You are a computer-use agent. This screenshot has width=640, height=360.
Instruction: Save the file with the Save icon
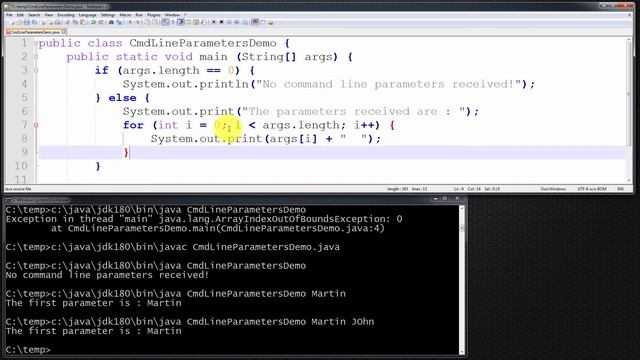27,22
